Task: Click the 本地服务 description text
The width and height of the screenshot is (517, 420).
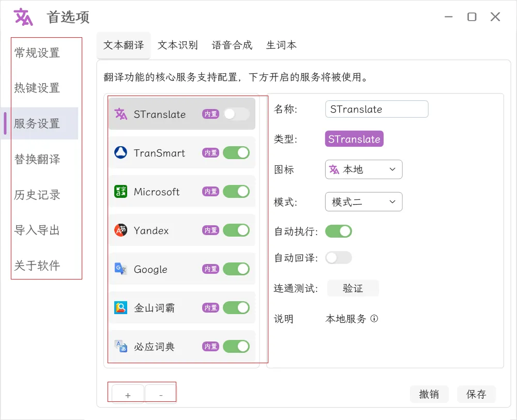Action: 346,319
